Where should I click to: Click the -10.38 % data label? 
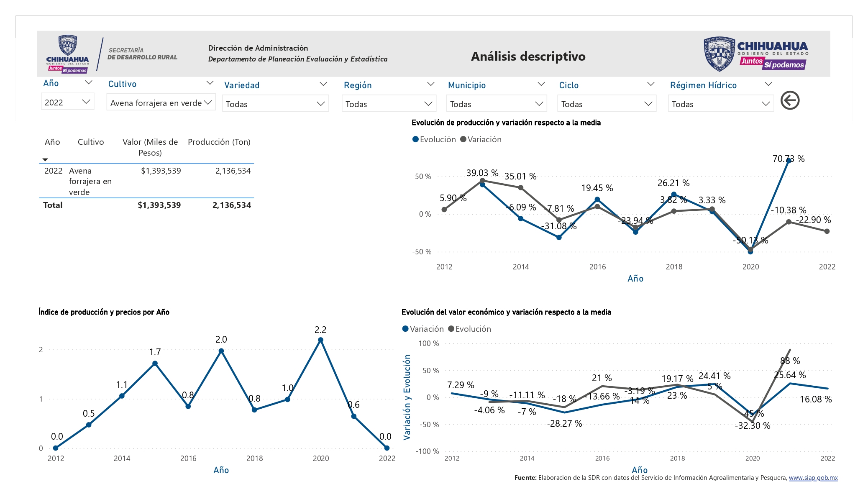tap(789, 210)
